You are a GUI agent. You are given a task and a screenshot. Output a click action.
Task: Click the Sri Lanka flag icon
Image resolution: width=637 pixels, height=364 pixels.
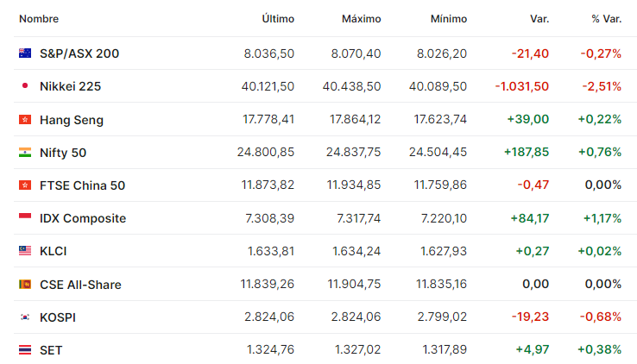pyautogui.click(x=25, y=284)
